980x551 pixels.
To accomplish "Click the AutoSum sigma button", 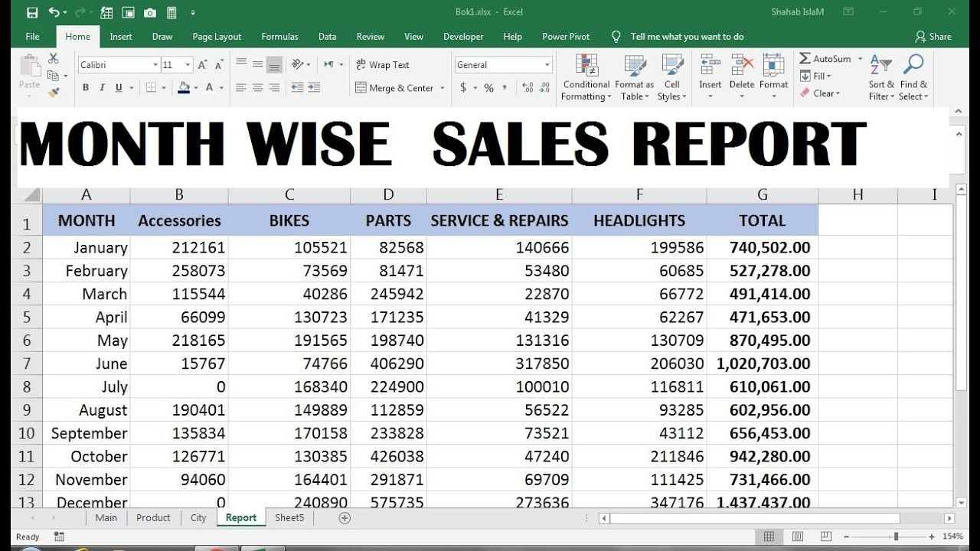I will 824,59.
